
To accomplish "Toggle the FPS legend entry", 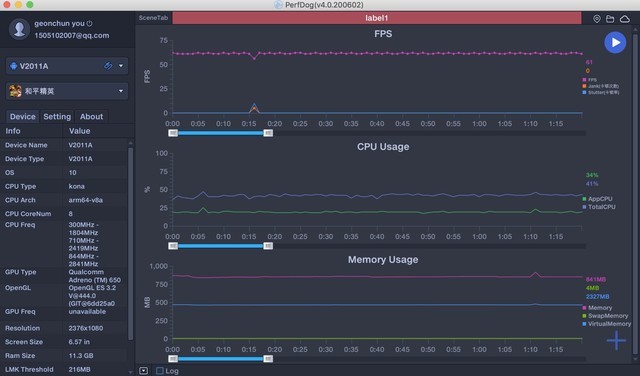I will click(x=590, y=80).
